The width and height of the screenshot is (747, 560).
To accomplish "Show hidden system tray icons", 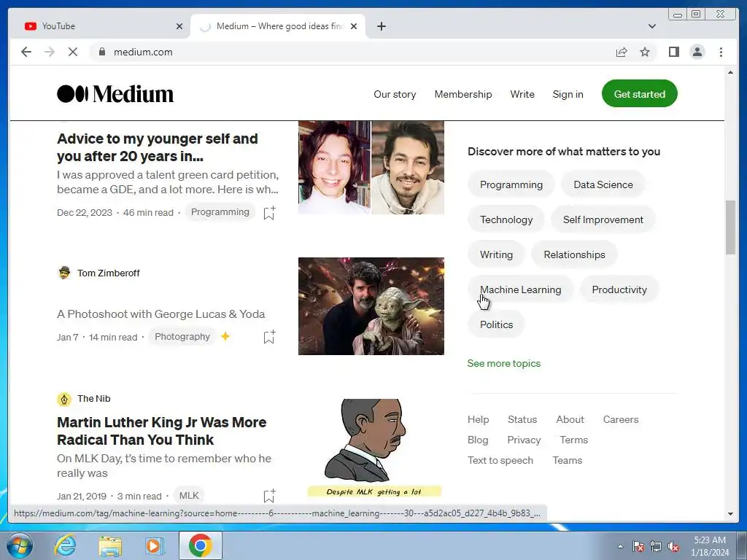I will click(620, 546).
